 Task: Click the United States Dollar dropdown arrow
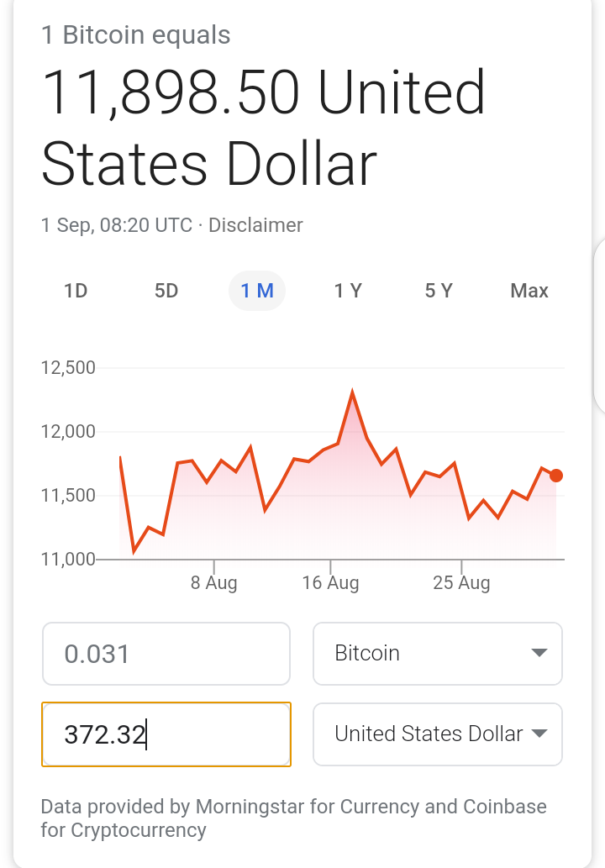(x=539, y=734)
